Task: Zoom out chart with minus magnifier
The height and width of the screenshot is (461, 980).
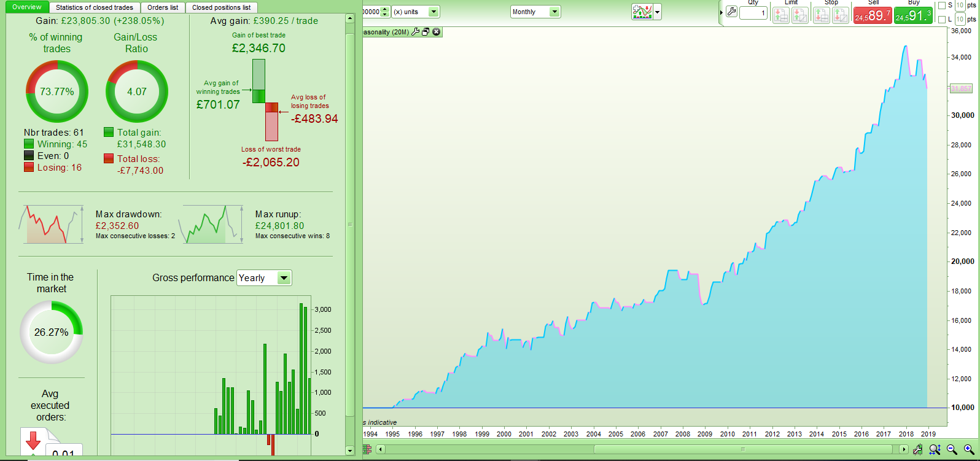Action: pos(952,449)
